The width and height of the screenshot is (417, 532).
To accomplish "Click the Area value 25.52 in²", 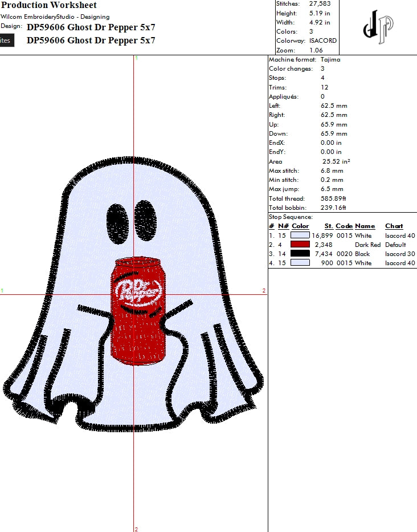I will tap(336, 161).
